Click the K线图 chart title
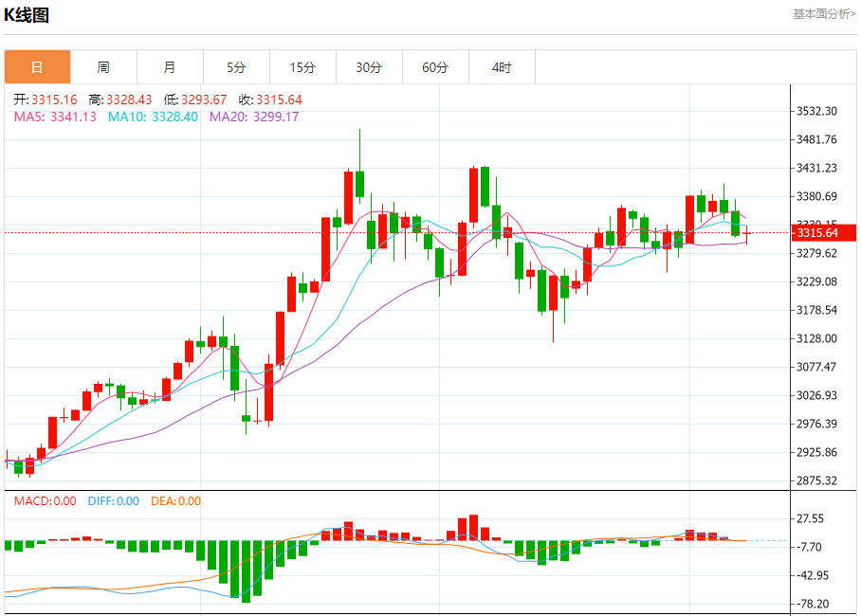The width and height of the screenshot is (861, 616). click(x=27, y=15)
